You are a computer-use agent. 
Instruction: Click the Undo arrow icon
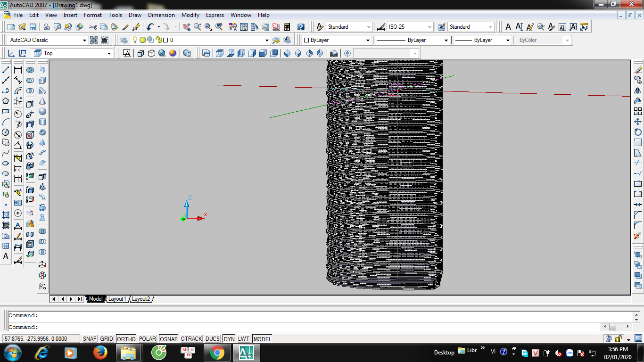150,27
